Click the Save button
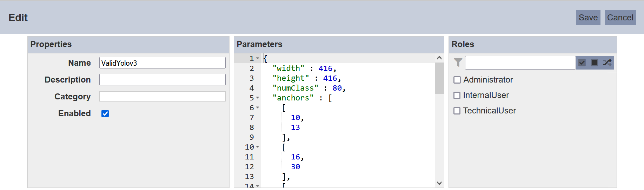The image size is (644, 190). click(x=588, y=18)
